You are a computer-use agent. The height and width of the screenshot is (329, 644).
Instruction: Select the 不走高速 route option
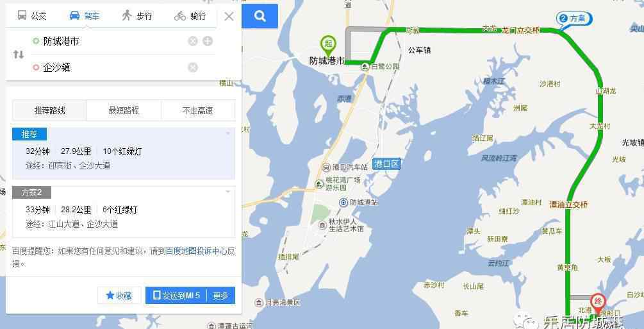click(x=198, y=110)
